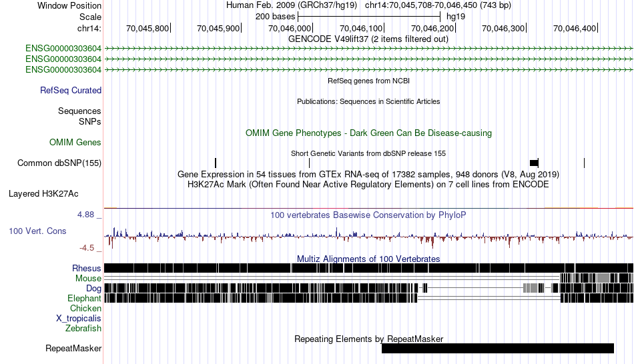Image resolution: width=634 pixels, height=364 pixels.
Task: Select the third ENSG00000303604 transcript label
Action: (63, 70)
